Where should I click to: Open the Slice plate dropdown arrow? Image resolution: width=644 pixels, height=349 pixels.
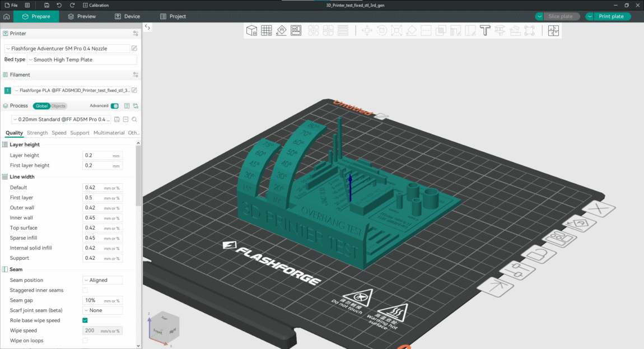tap(539, 16)
